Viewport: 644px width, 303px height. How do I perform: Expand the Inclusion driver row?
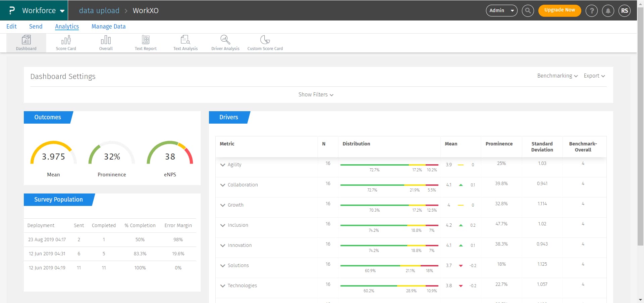(223, 225)
